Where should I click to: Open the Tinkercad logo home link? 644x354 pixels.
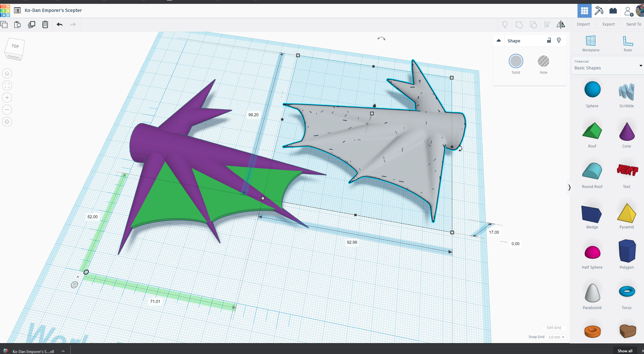pyautogui.click(x=5, y=10)
